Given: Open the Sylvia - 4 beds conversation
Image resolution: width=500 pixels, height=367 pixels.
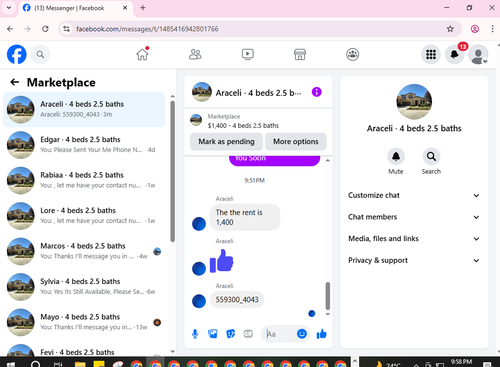Looking at the screenshot, I should pyautogui.click(x=84, y=287).
